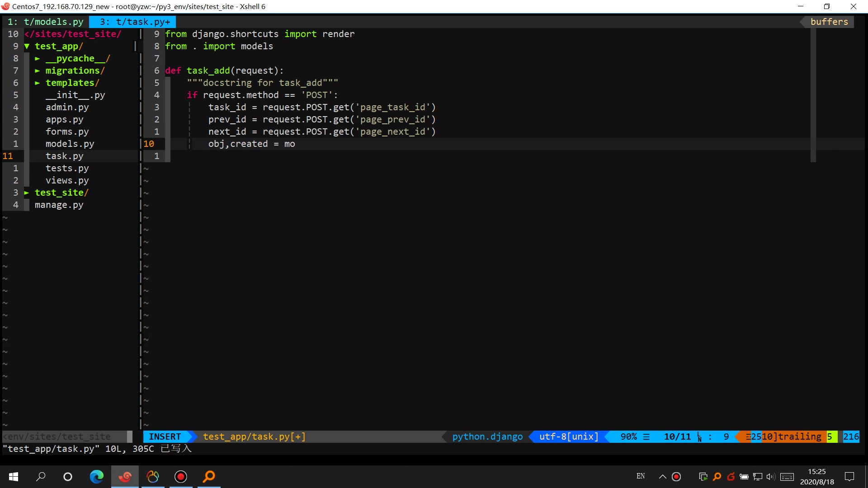Show hidden tray icons chevron
This screenshot has width=868, height=488.
tap(662, 476)
